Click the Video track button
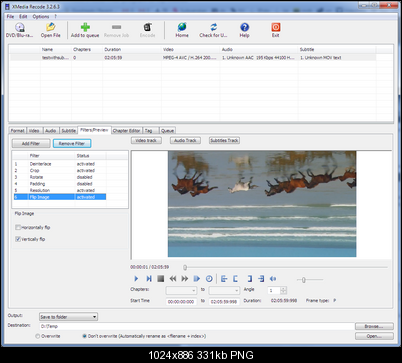 (x=146, y=140)
